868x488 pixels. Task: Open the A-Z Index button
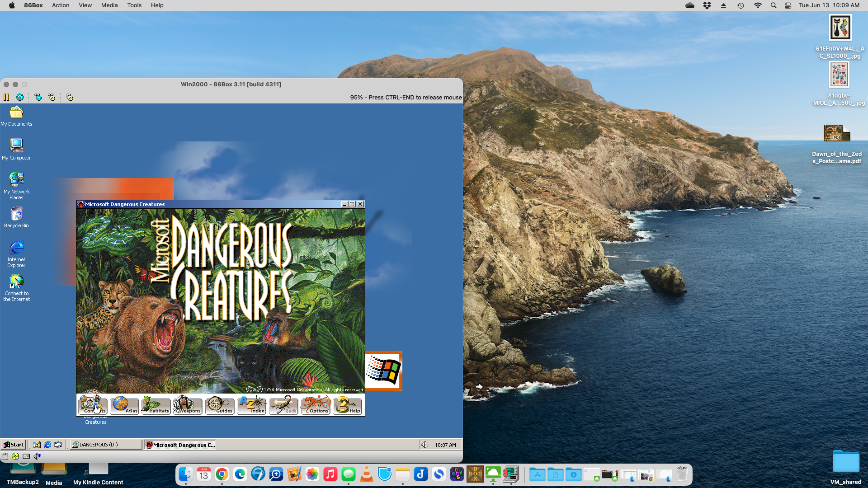(x=252, y=405)
